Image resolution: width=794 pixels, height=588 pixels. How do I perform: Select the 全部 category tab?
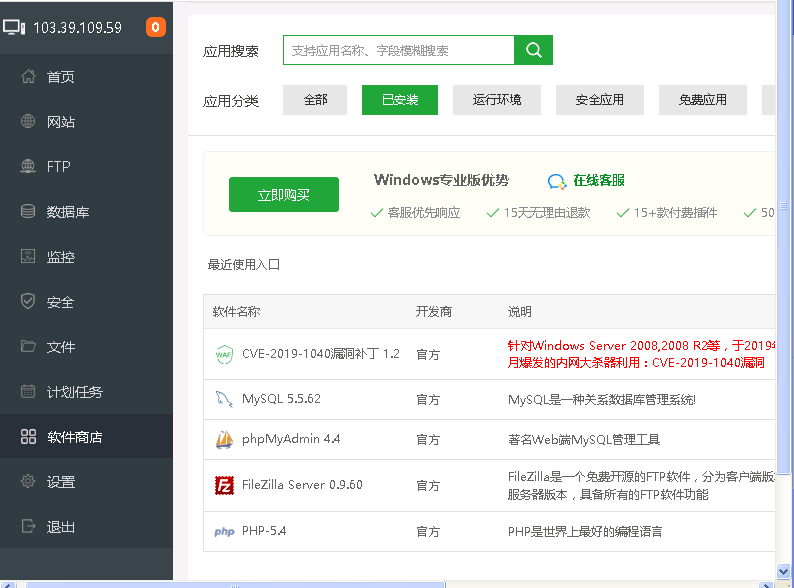click(x=315, y=100)
